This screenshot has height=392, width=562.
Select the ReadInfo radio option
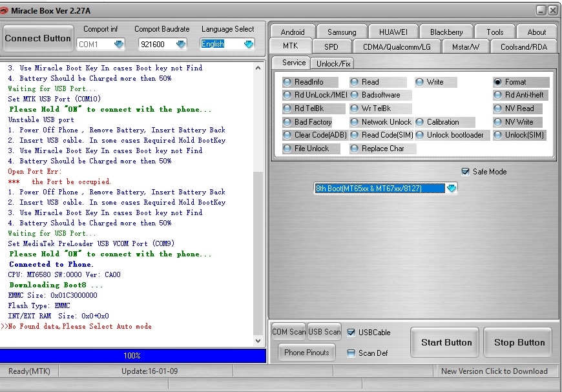click(x=309, y=82)
